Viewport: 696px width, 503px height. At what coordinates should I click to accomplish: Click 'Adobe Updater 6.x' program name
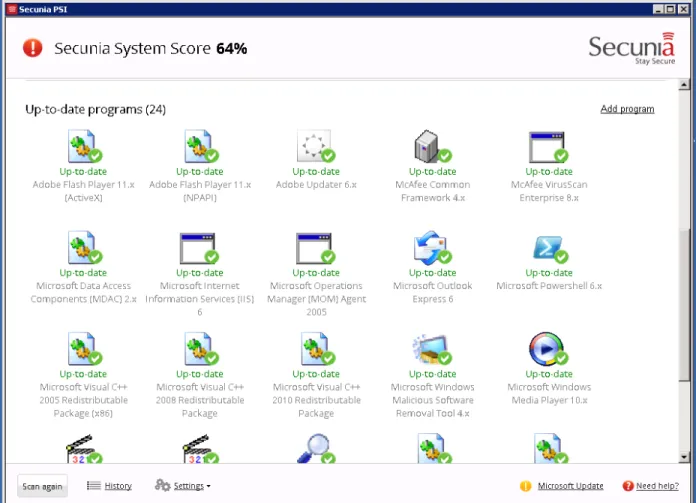316,184
